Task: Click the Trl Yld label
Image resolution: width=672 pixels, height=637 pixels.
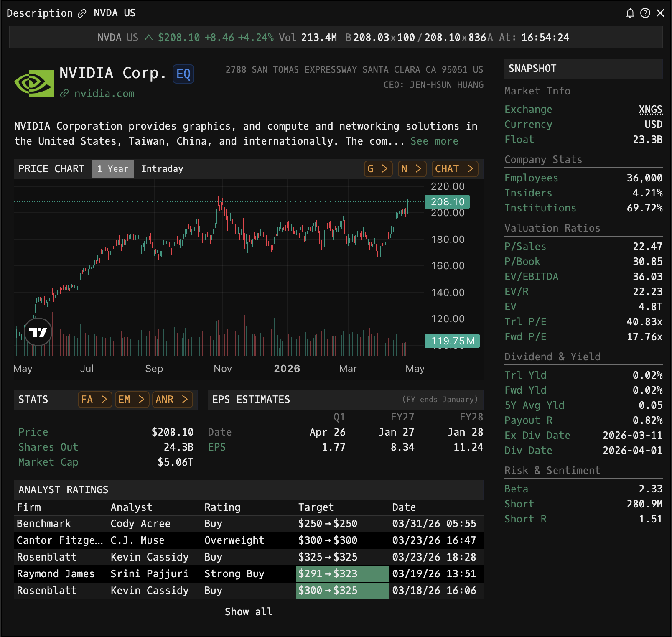Action: (x=526, y=375)
